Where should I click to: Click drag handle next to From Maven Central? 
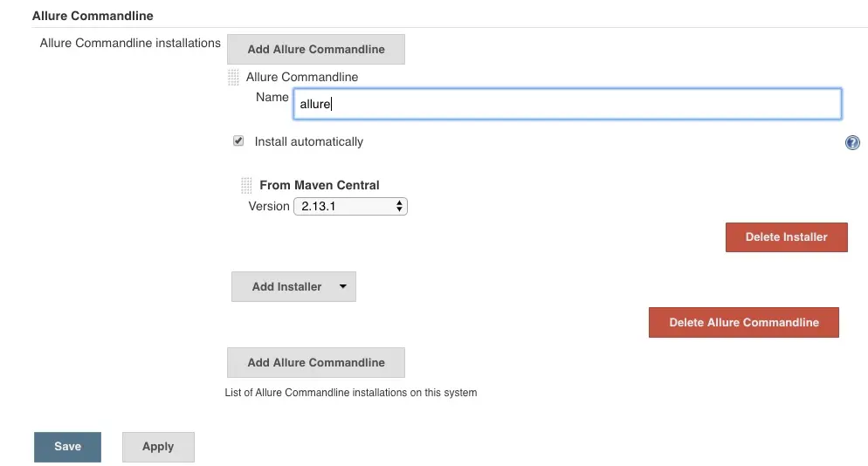click(x=246, y=186)
